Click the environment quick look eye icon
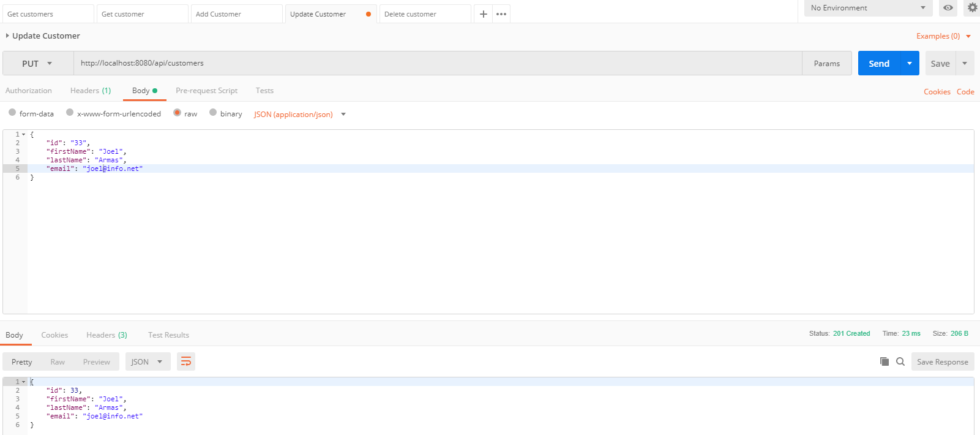 [948, 8]
